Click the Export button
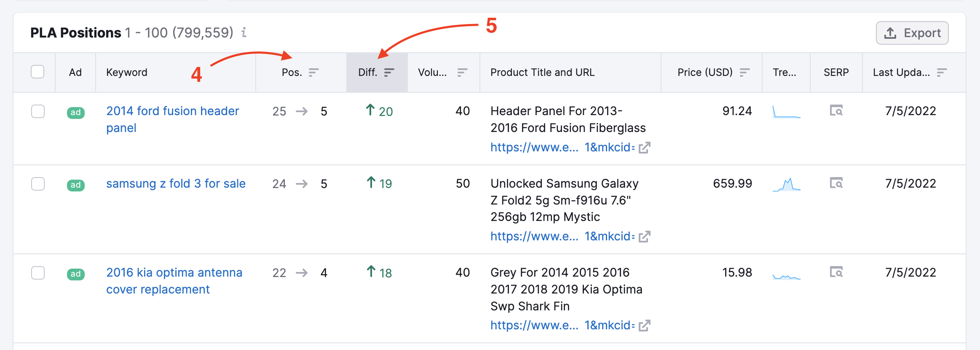The image size is (980, 350). click(912, 33)
